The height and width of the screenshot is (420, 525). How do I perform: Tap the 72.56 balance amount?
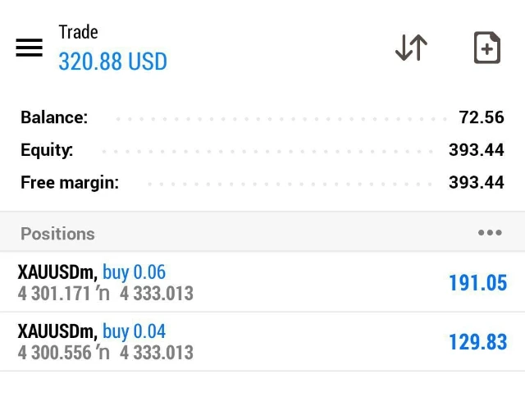[x=482, y=117]
